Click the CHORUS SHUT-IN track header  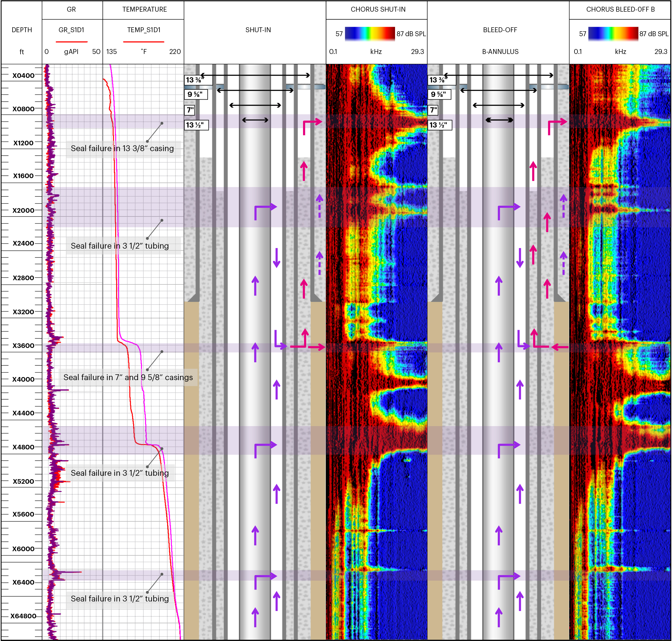[378, 10]
